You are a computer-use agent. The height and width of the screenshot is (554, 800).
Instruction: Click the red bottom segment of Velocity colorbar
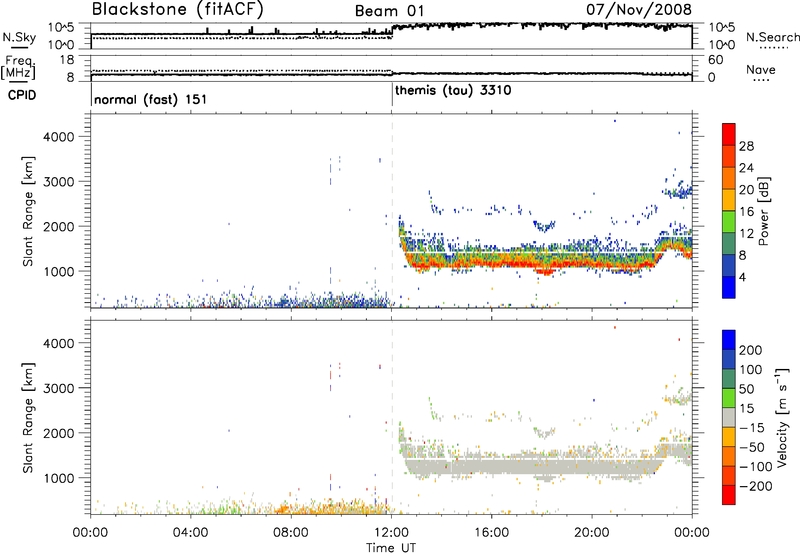pyautogui.click(x=729, y=495)
